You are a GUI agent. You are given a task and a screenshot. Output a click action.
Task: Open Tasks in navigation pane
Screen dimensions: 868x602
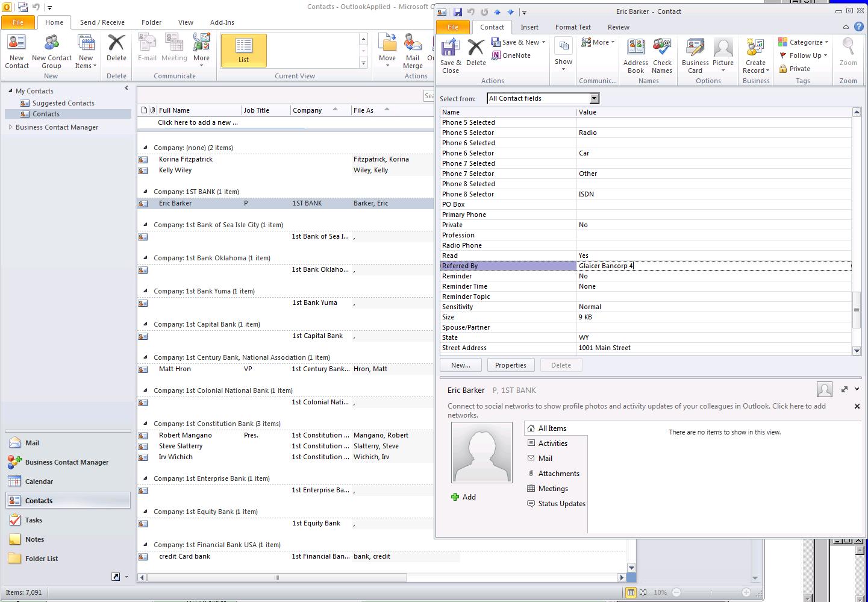pyautogui.click(x=67, y=520)
